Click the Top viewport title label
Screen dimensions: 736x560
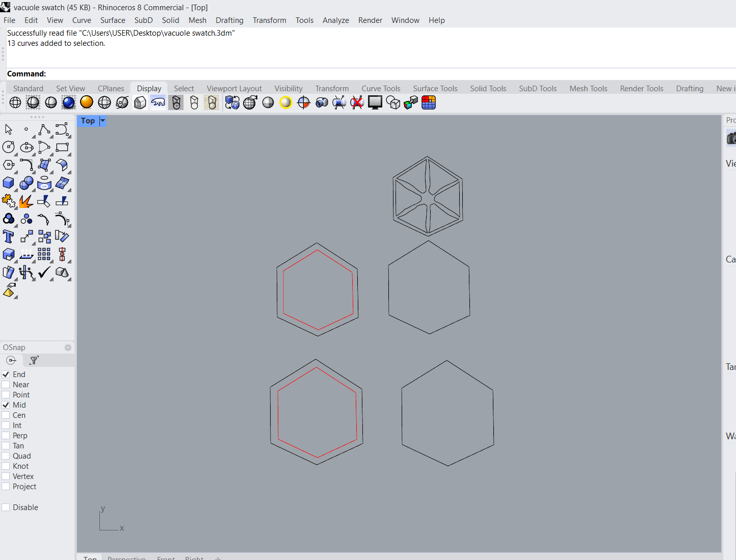(x=88, y=121)
